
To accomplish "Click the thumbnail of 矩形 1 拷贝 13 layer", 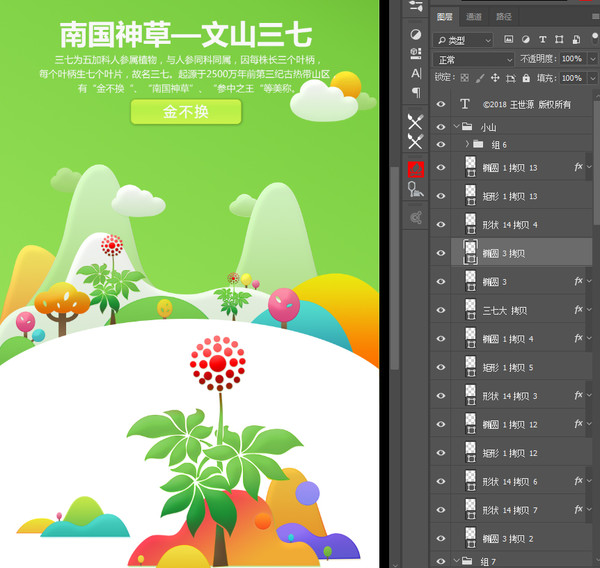I will pyautogui.click(x=471, y=195).
